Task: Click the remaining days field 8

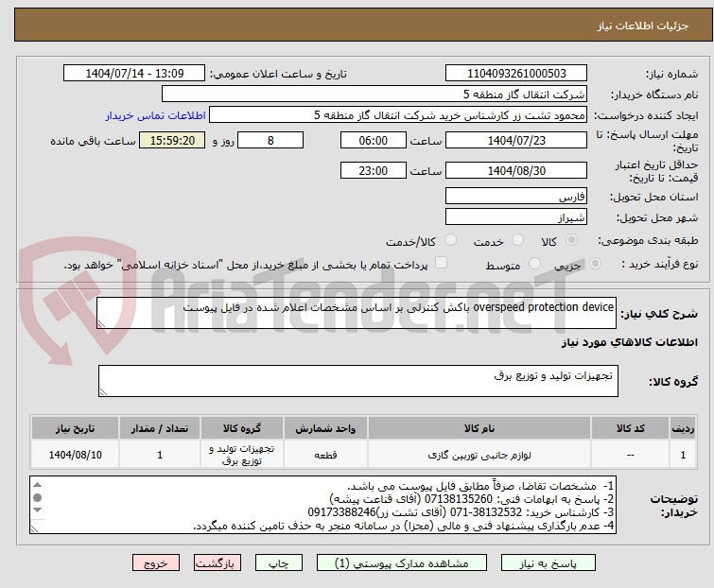Action: click(x=270, y=140)
